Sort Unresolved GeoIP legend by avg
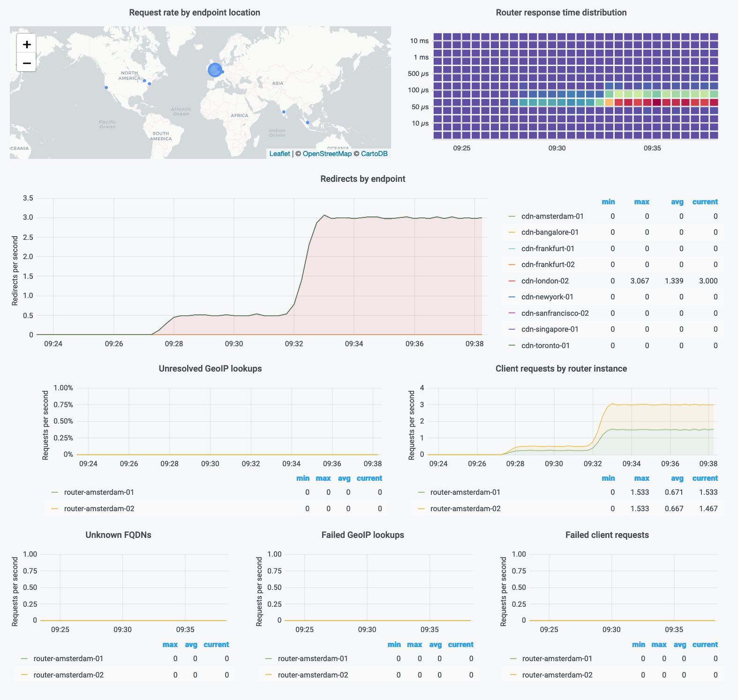Screen dimensions: 738x700 [x=344, y=478]
